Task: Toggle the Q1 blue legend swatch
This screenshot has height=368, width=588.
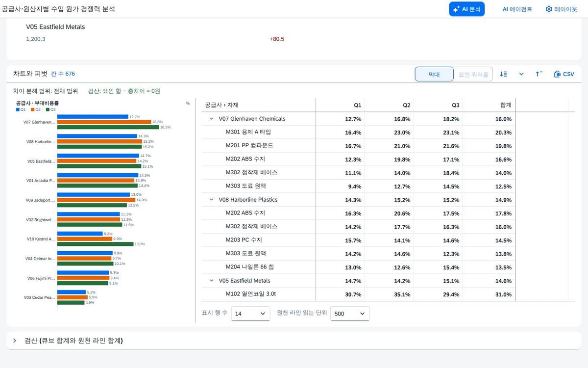Action: pyautogui.click(x=17, y=109)
